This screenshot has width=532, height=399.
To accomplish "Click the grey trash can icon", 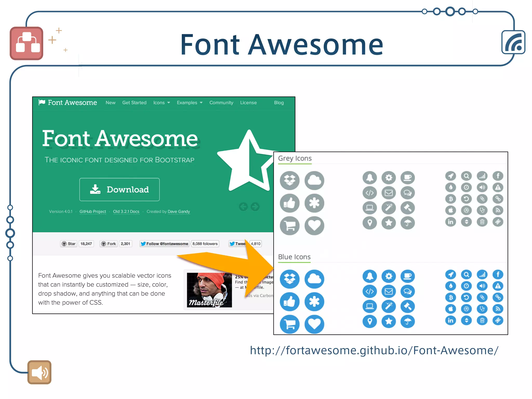I will (x=482, y=222).
